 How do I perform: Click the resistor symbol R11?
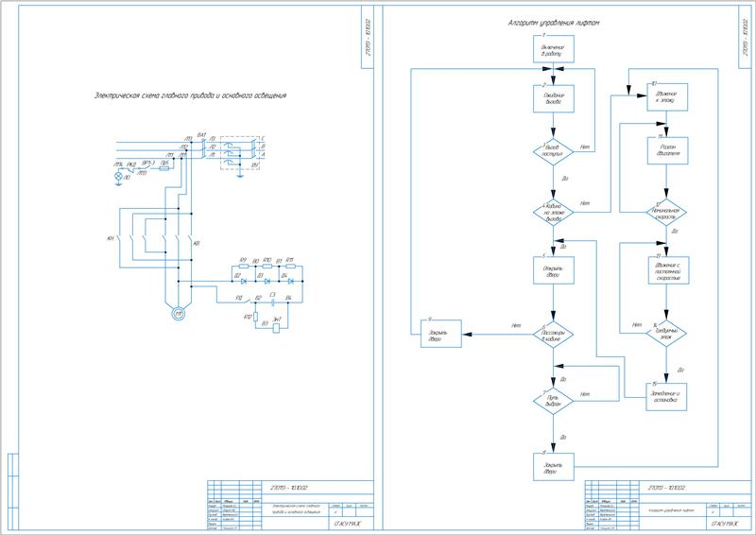[x=290, y=266]
